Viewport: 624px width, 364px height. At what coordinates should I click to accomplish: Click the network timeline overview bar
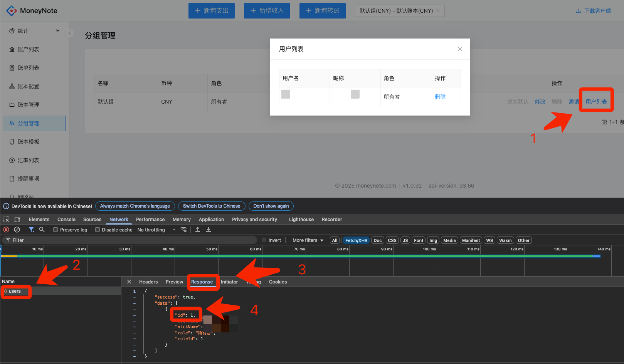301,256
